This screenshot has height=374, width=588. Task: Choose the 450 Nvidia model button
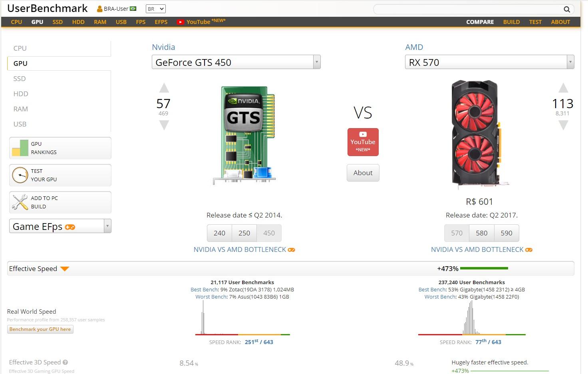[269, 233]
